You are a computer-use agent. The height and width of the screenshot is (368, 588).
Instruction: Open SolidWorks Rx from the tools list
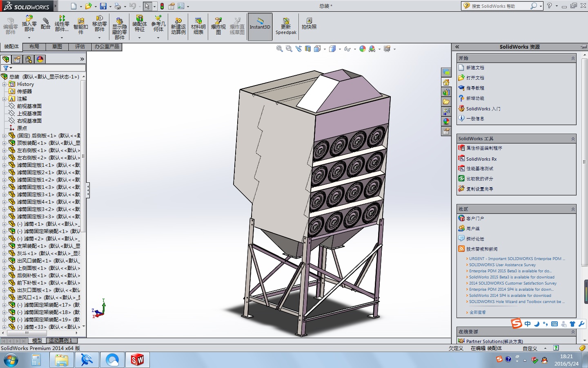pos(481,159)
